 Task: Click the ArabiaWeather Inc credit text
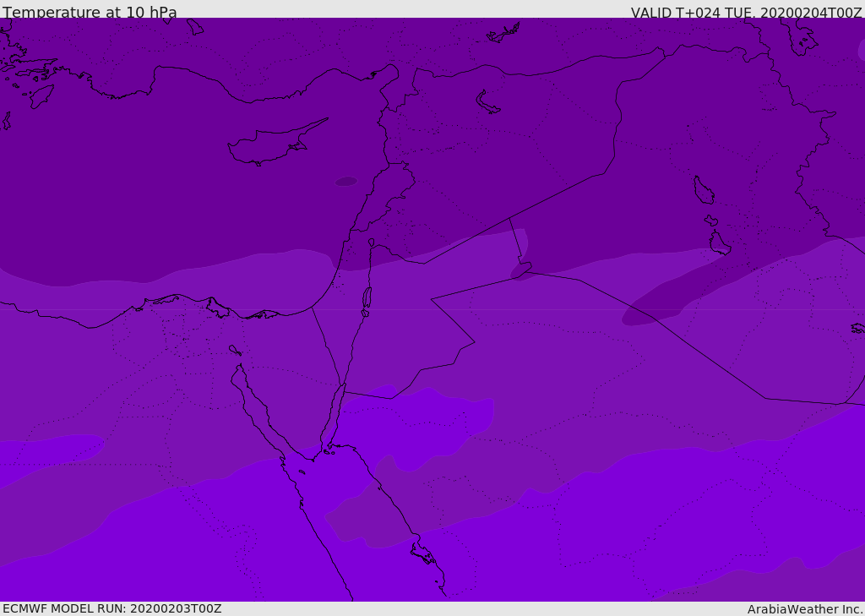pyautogui.click(x=804, y=609)
